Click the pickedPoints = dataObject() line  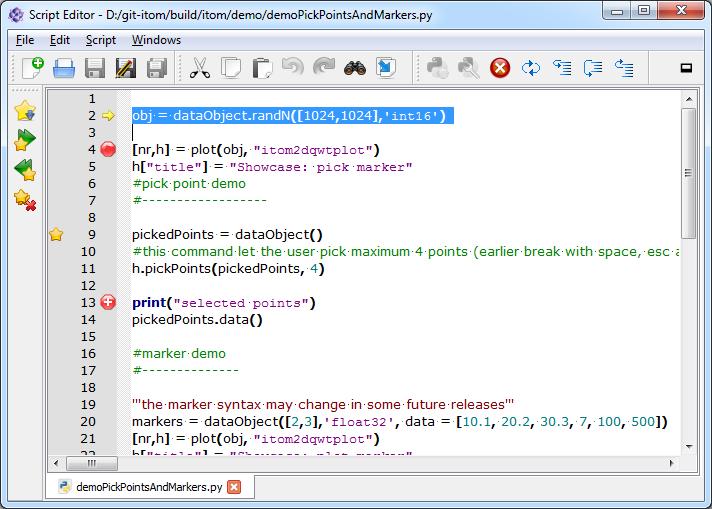[227, 235]
